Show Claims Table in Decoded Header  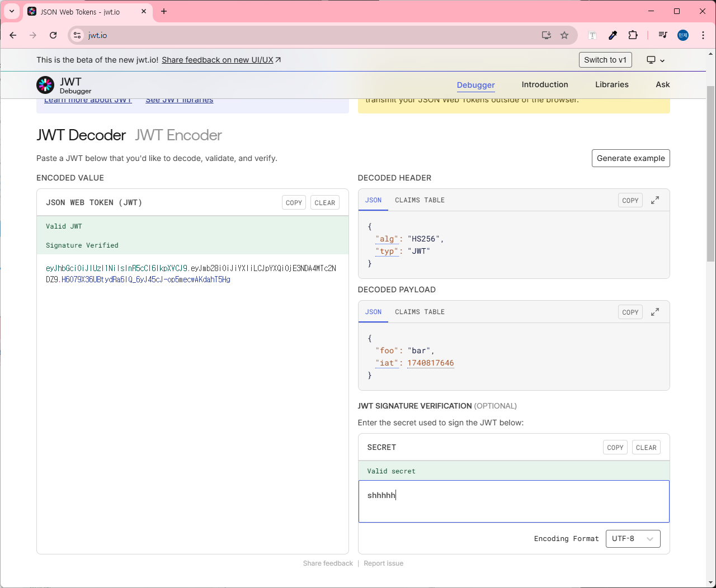420,200
